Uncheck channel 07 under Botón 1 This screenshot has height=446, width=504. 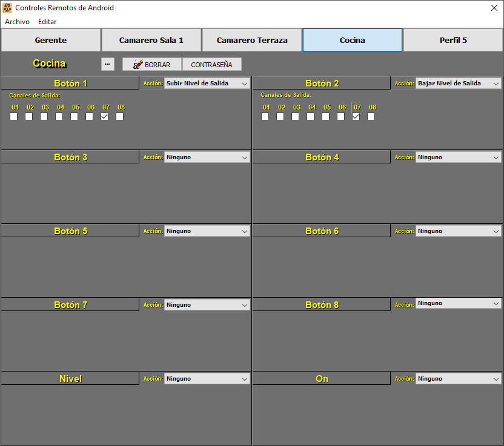105,117
